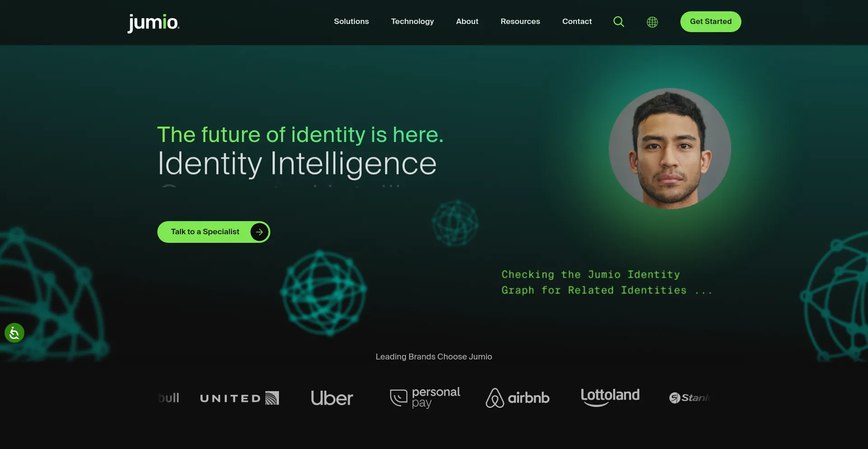
Task: Open the globe language selector
Action: pyautogui.click(x=652, y=22)
